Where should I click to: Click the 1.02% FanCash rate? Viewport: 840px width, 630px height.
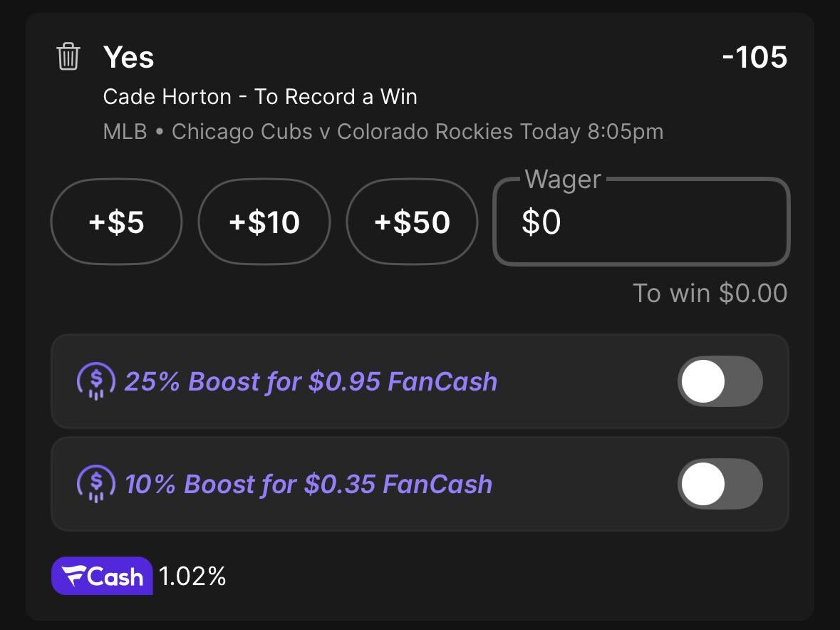(192, 577)
